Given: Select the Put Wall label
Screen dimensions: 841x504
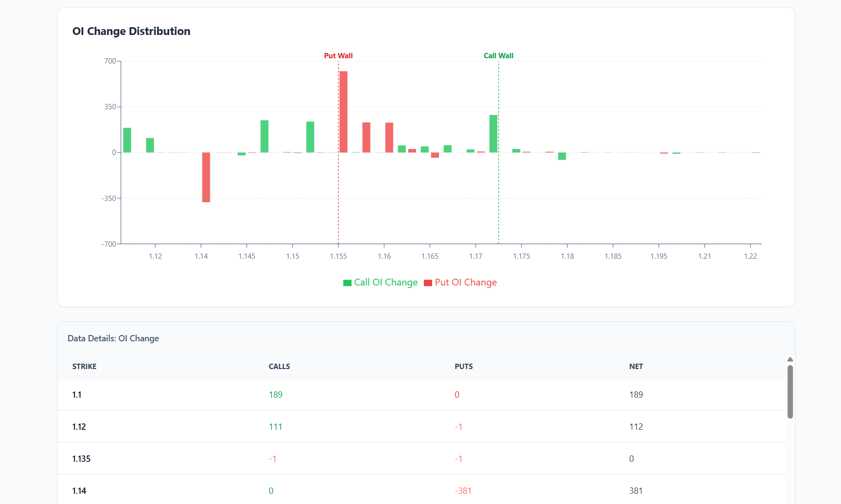Looking at the screenshot, I should (x=338, y=55).
